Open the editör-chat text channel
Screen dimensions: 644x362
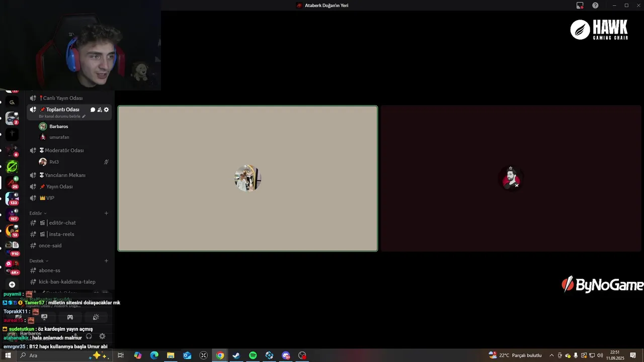[x=69, y=223]
